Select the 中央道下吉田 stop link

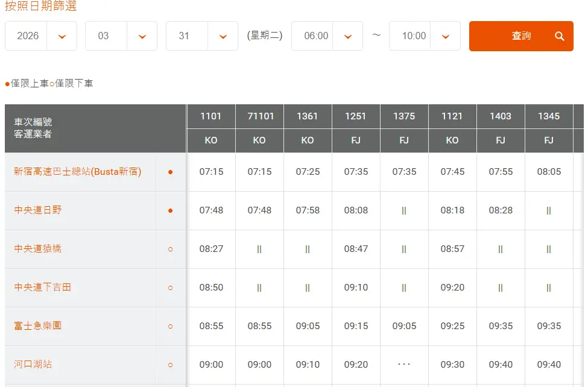pos(43,288)
